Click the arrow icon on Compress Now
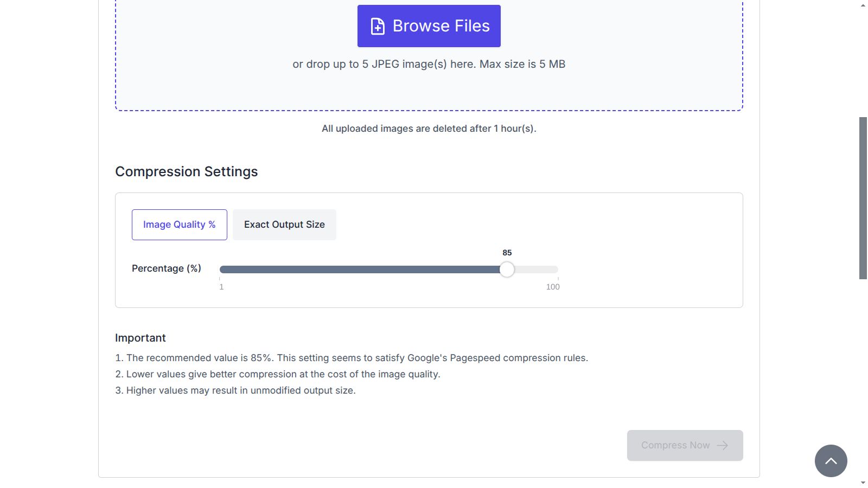868x488 pixels. (722, 445)
